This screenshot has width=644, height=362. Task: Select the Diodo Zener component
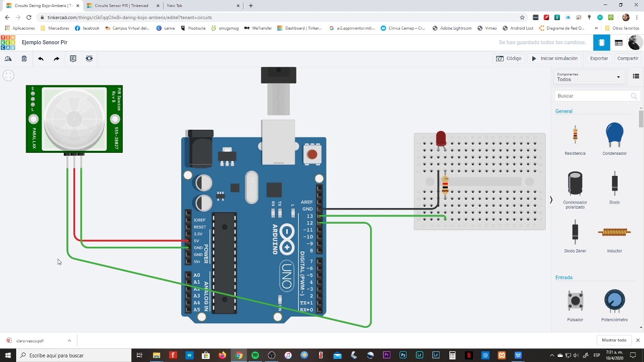pyautogui.click(x=575, y=236)
